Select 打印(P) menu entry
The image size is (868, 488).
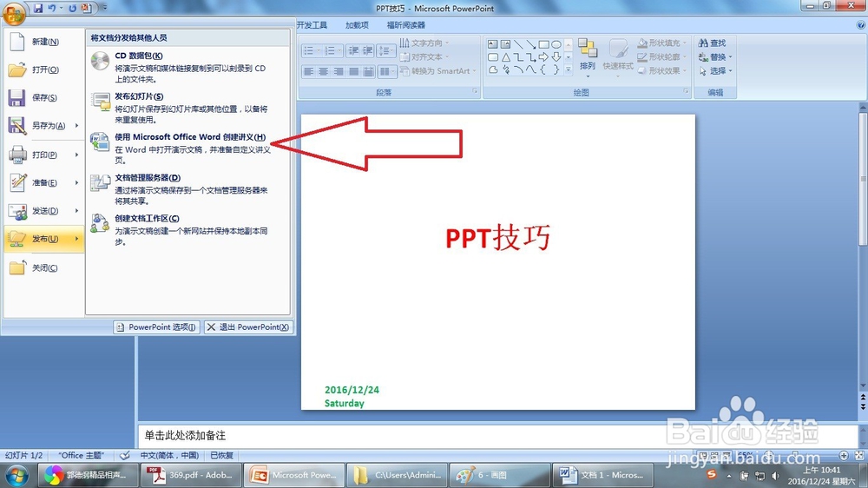(x=44, y=155)
